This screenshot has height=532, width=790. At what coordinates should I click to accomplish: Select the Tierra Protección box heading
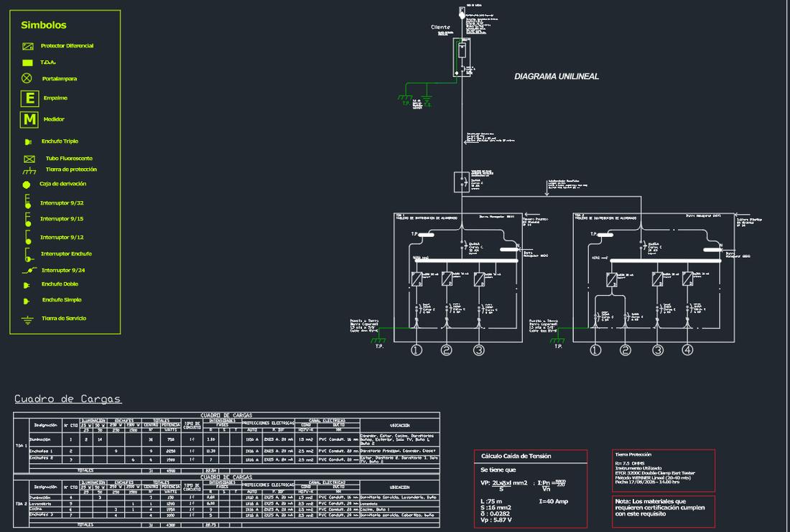tap(633, 455)
